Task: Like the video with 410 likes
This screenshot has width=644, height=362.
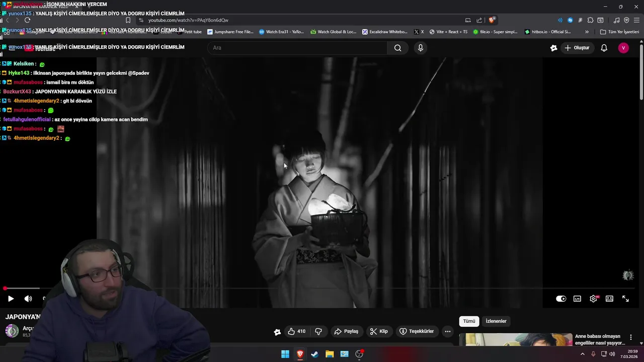Action: (296, 331)
